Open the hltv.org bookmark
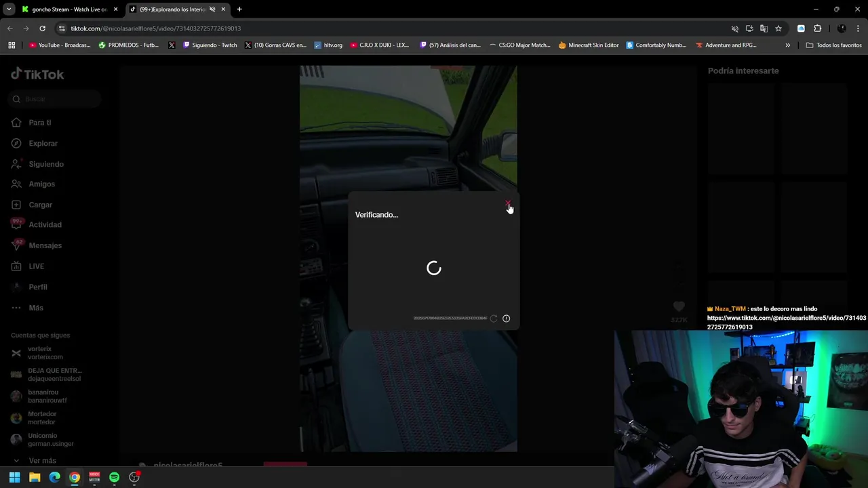The width and height of the screenshot is (868, 488). (x=328, y=45)
